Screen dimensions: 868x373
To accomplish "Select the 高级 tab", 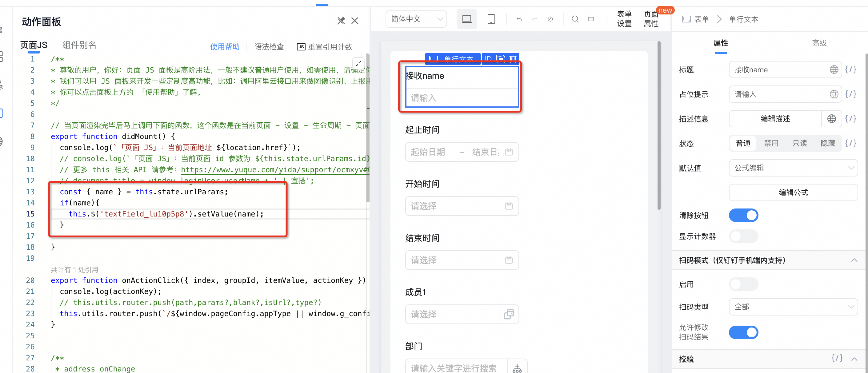I will click(819, 43).
